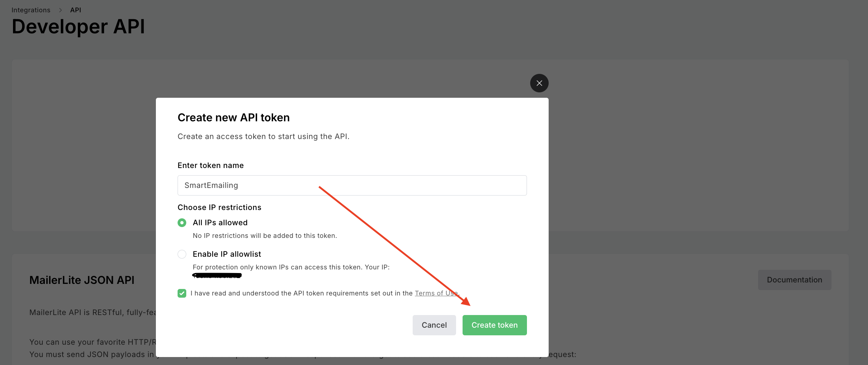Click the breadcrumb chevron separator
This screenshot has height=365, width=868.
coord(60,10)
